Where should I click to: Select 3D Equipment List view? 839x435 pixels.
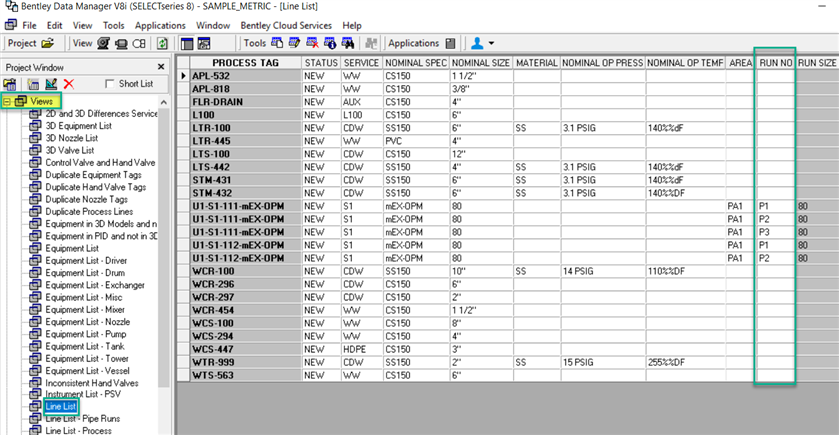(79, 126)
